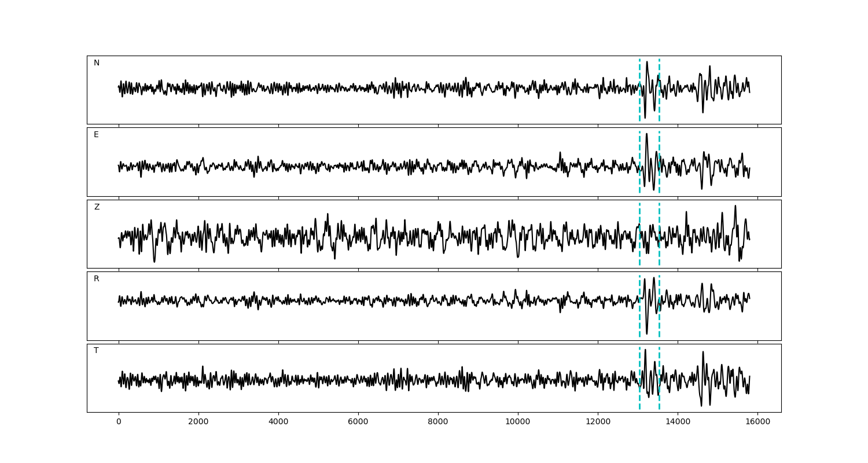Click the 0 x-axis tick label
The height and width of the screenshot is (463, 868).
(x=119, y=422)
